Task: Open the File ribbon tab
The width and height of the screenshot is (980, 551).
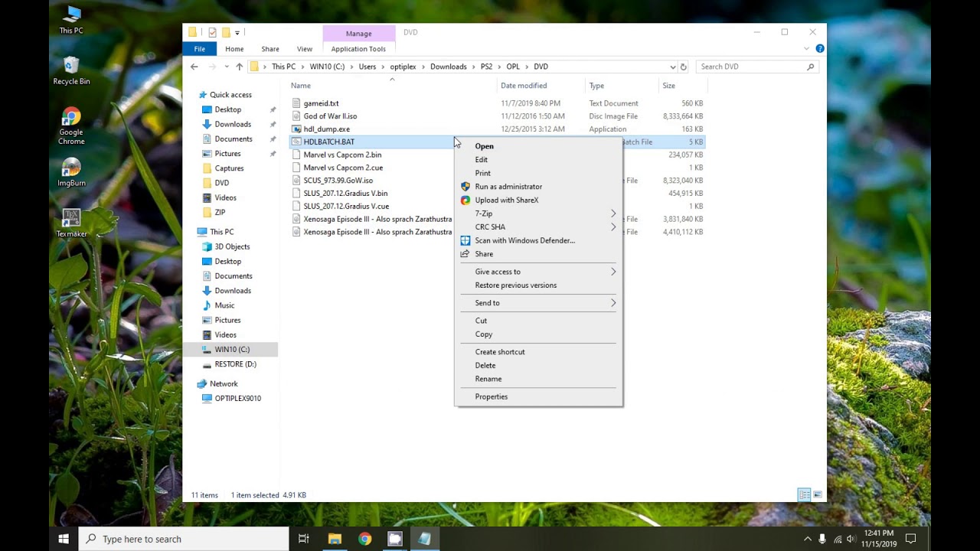Action: click(199, 49)
